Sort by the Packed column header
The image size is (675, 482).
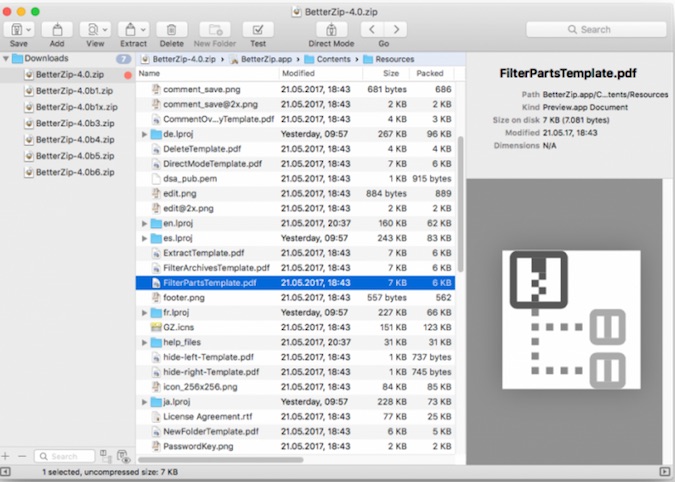[430, 74]
